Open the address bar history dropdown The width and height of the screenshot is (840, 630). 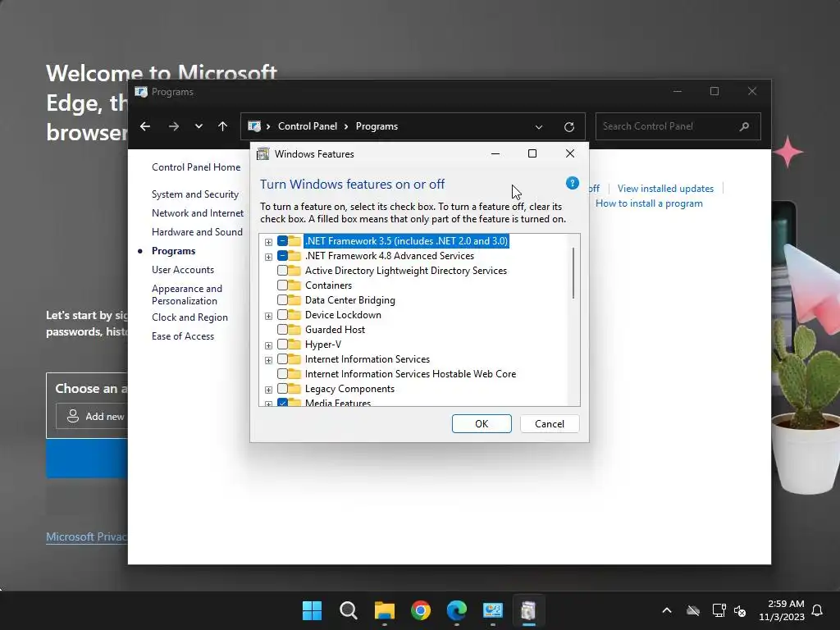[538, 127]
